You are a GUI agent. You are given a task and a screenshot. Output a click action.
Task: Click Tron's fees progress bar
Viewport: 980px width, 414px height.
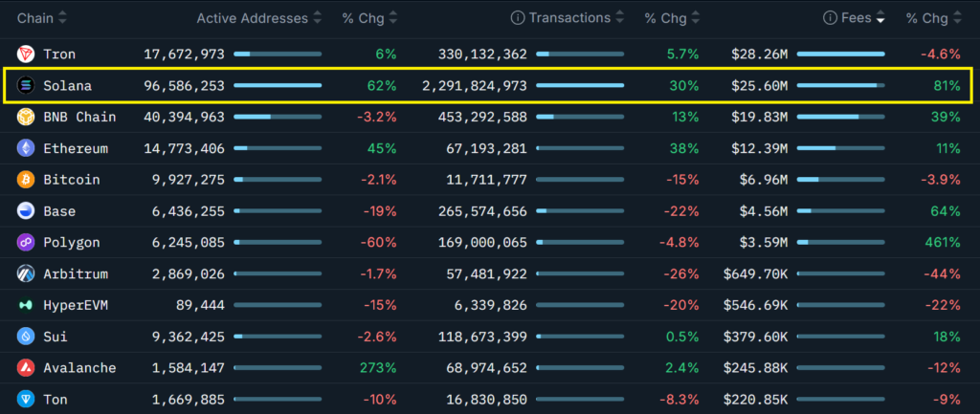(x=840, y=54)
